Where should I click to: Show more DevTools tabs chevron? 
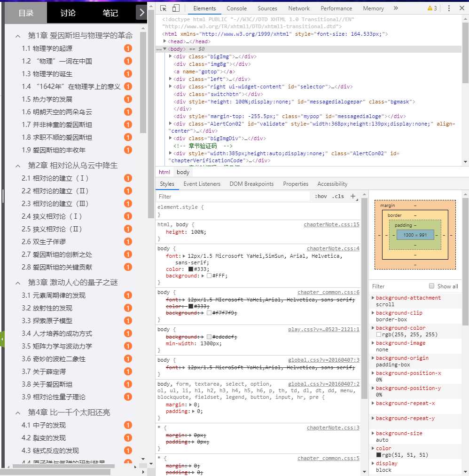(396, 8)
